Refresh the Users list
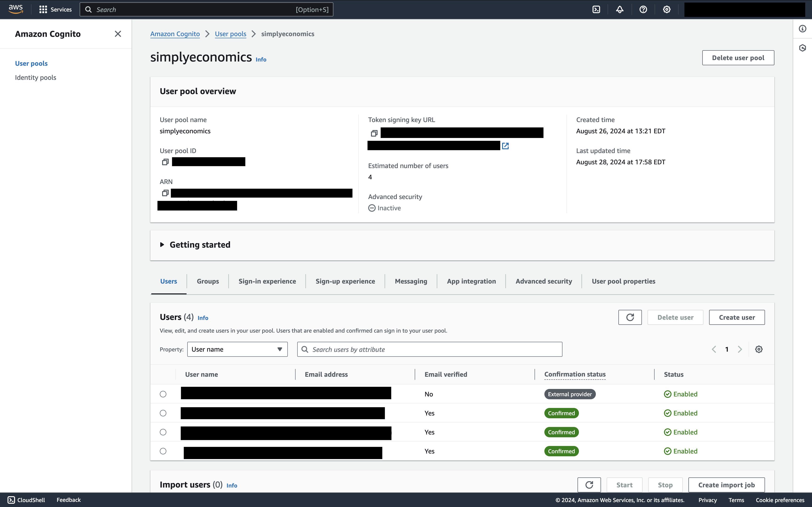Screen dimensions: 812x507 pos(630,317)
